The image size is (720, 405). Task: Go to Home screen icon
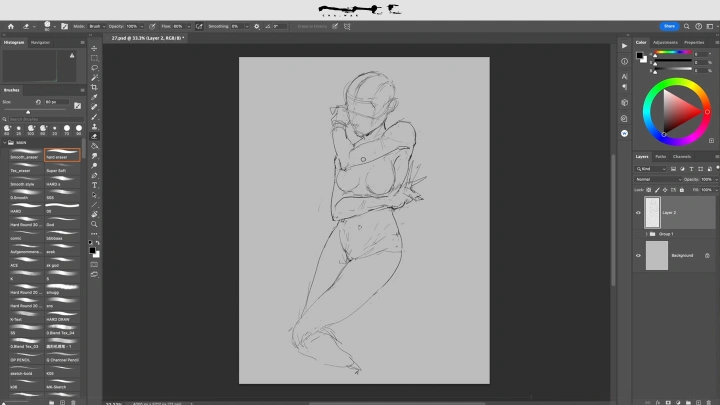[11, 27]
